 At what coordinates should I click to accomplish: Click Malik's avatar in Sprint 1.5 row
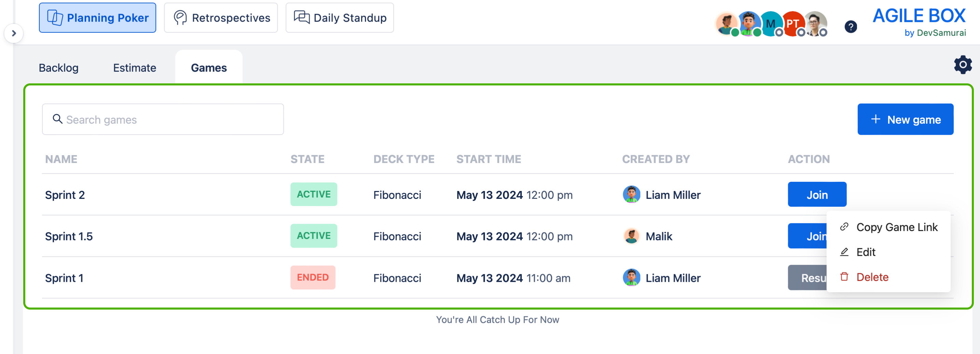click(631, 236)
